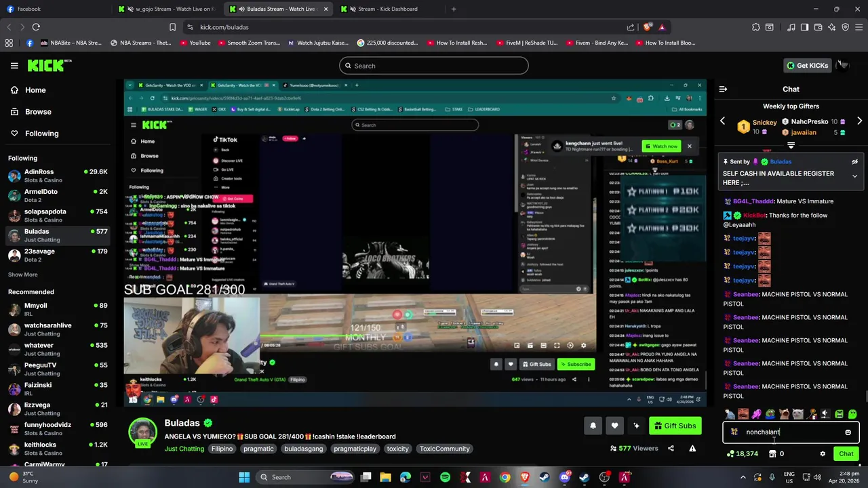Image resolution: width=868 pixels, height=488 pixels.
Task: Expand the pinned SELF CASH IN message
Action: [854, 176]
